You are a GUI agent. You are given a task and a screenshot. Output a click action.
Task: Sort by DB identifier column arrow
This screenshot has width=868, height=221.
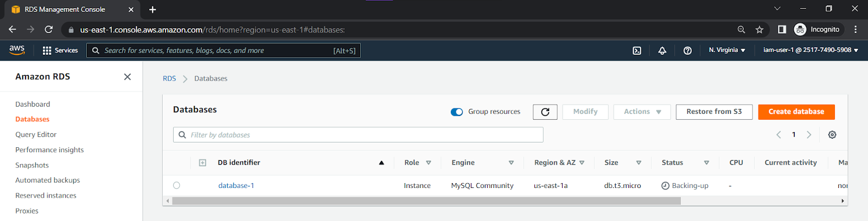tap(381, 162)
